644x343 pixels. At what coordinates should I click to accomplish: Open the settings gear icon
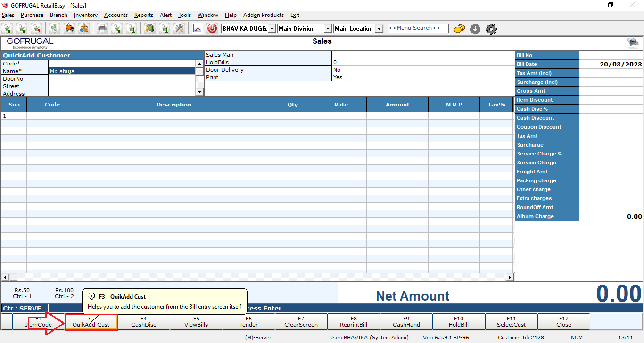pos(491,29)
